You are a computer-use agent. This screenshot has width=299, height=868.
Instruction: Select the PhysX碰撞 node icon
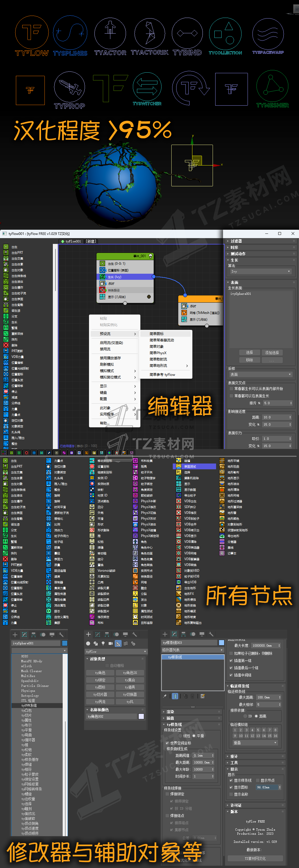pos(135,530)
